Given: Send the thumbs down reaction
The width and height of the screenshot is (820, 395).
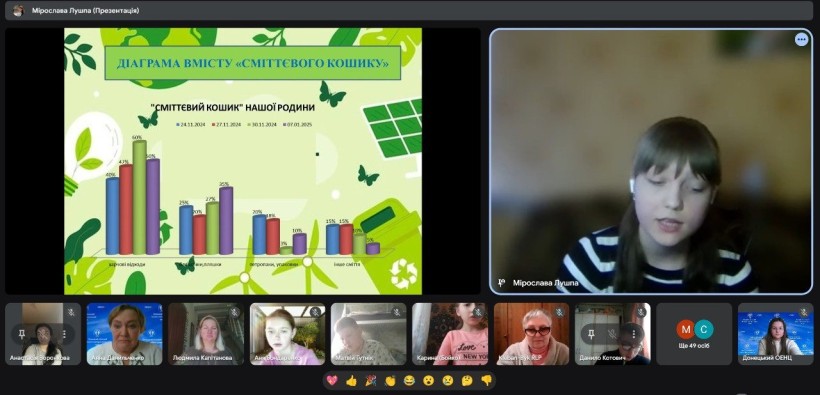Looking at the screenshot, I should click(486, 380).
